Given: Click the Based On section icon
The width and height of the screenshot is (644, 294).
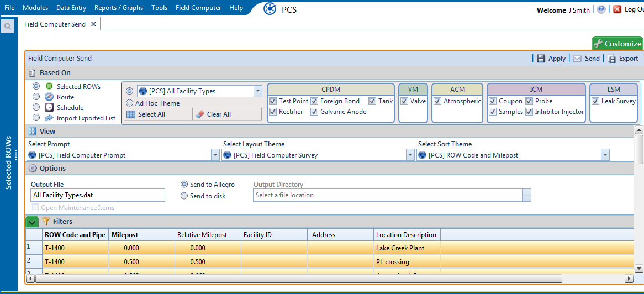Looking at the screenshot, I should pyautogui.click(x=33, y=73).
